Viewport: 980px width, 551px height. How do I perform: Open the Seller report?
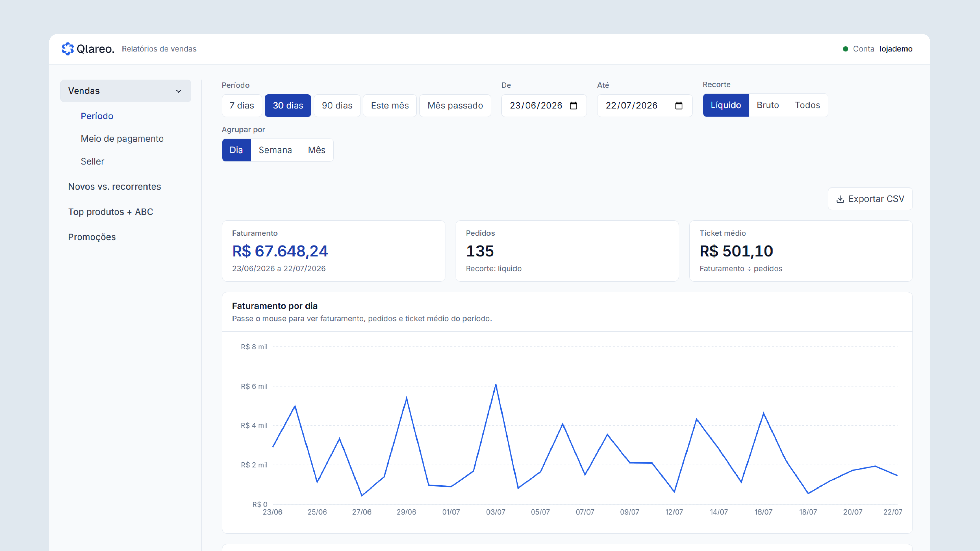(x=92, y=162)
